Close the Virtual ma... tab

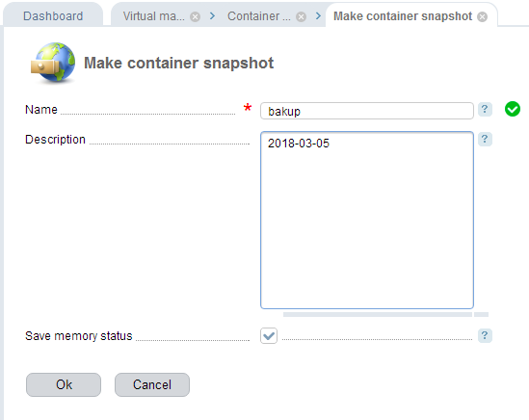[195, 16]
